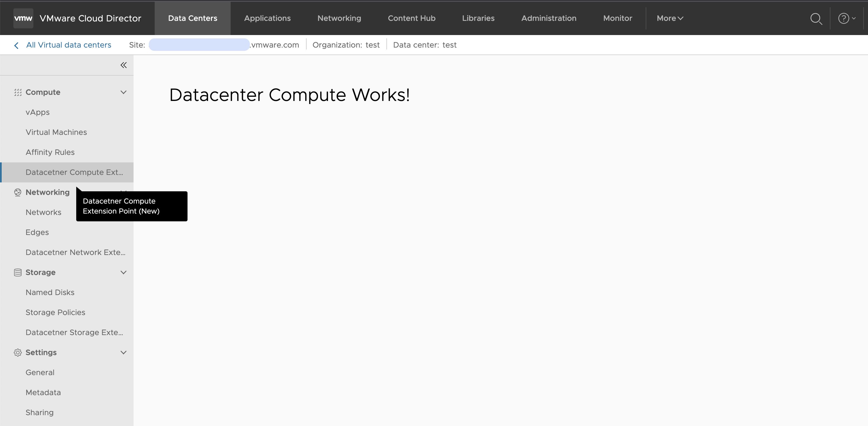This screenshot has width=868, height=426.
Task: Select the Data Centers menu tab
Action: (192, 18)
